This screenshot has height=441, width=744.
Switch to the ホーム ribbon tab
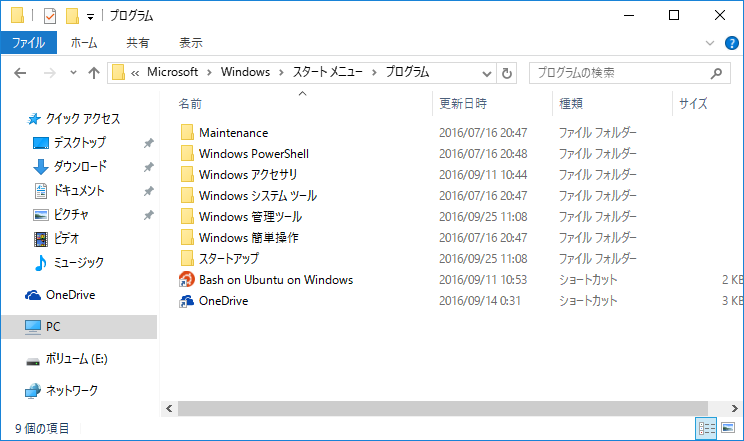point(84,43)
